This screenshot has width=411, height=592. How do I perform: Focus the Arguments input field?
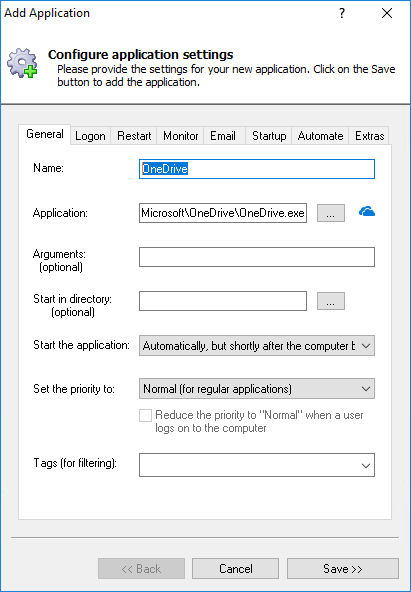257,257
